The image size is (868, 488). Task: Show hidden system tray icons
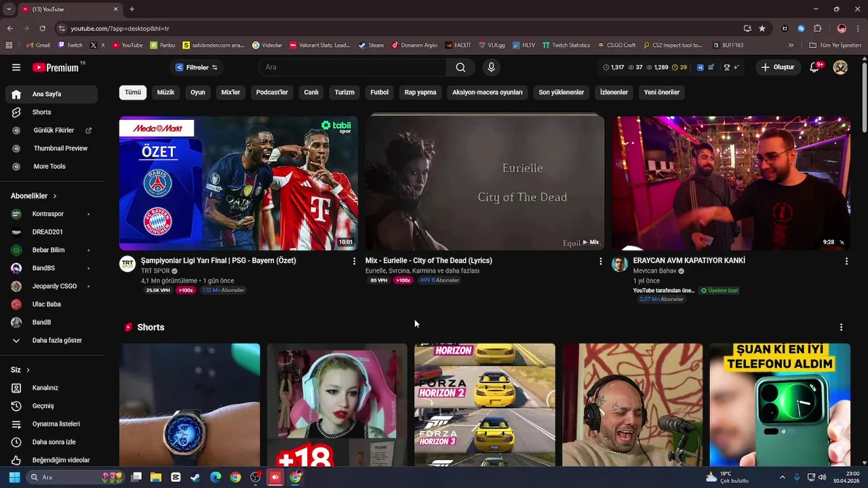pyautogui.click(x=782, y=477)
